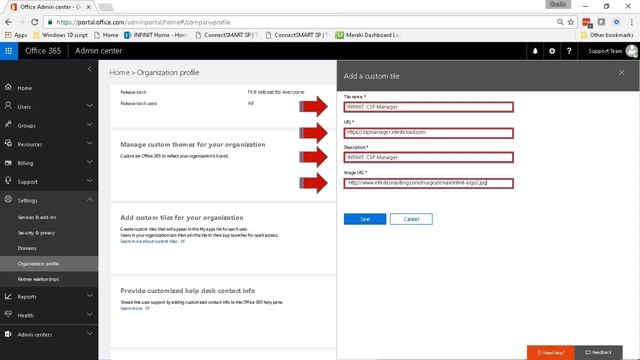Click the Feedback button

598,352
